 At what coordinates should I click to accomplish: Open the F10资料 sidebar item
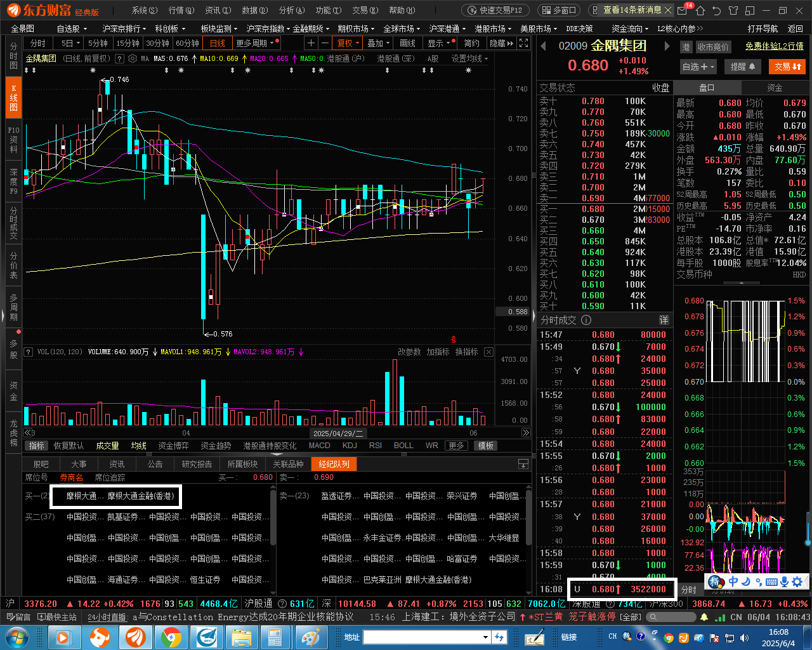(13, 139)
